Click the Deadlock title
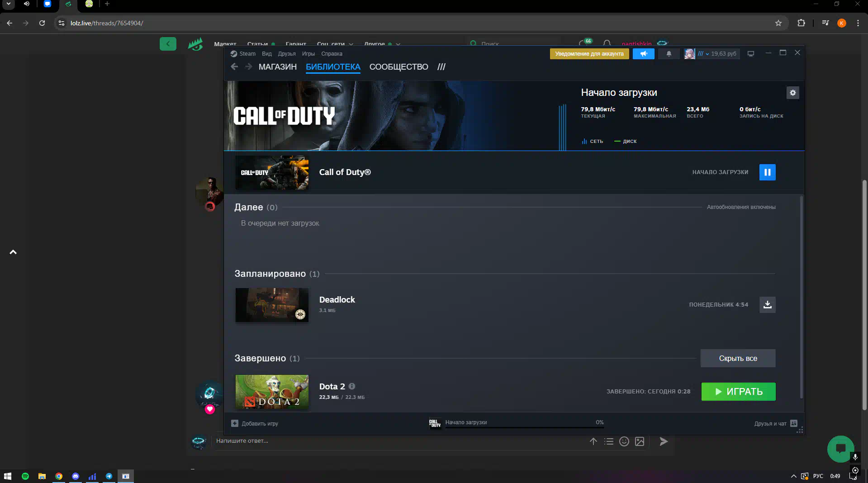The image size is (868, 483). (x=337, y=300)
